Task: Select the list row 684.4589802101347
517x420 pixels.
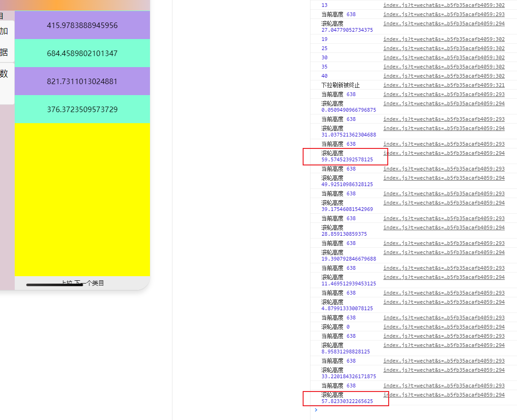Action: [82, 53]
